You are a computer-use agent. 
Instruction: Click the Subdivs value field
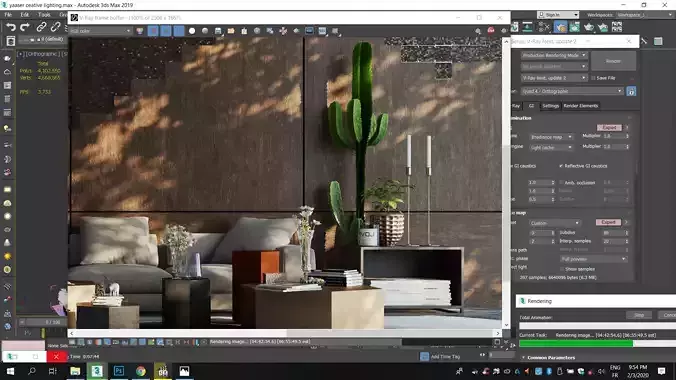(615, 233)
